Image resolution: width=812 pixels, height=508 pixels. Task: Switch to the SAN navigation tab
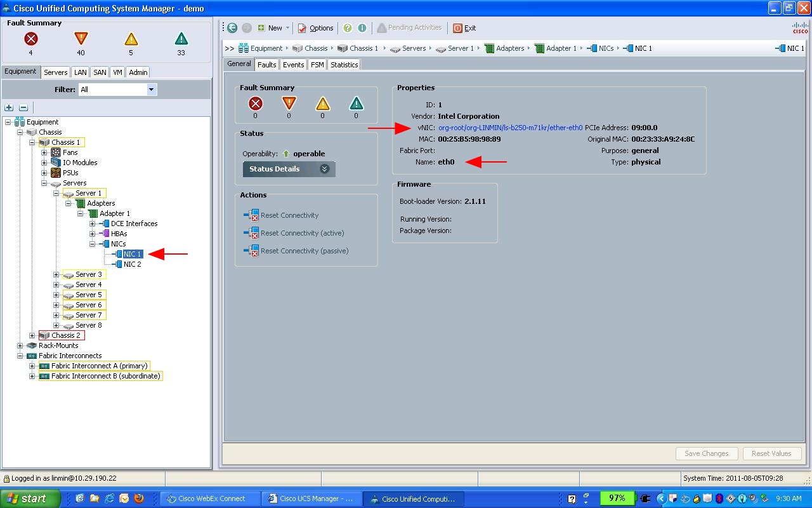tap(100, 72)
